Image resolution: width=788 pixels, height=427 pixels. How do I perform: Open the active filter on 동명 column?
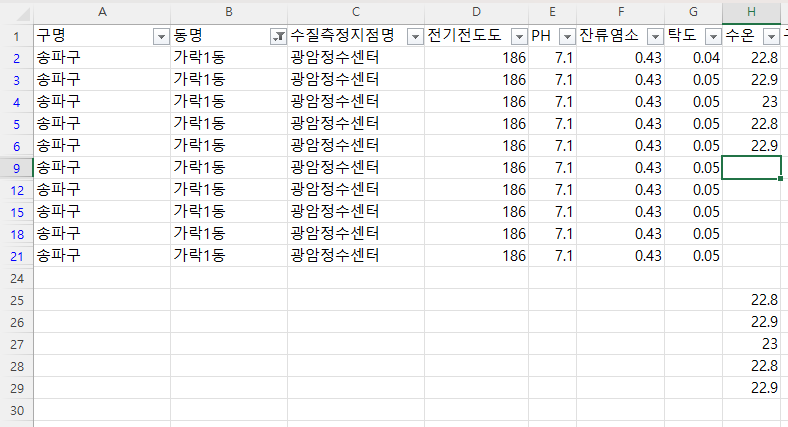point(278,37)
